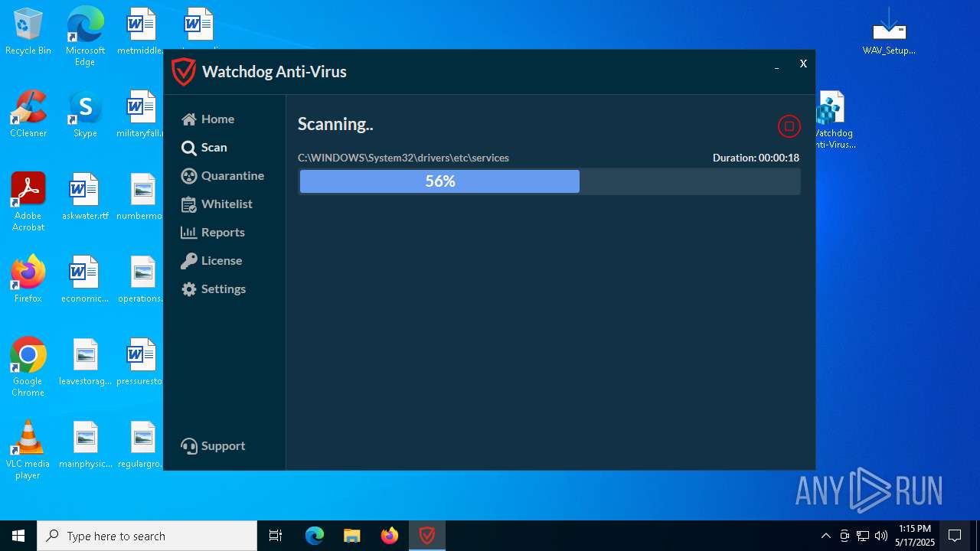
Task: Select the VLC media player shortcut
Action: pos(28,450)
